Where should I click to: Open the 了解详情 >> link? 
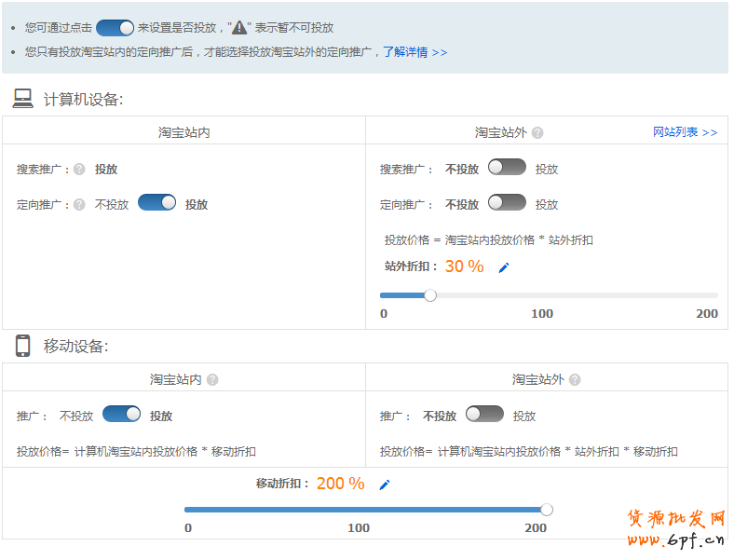(415, 52)
